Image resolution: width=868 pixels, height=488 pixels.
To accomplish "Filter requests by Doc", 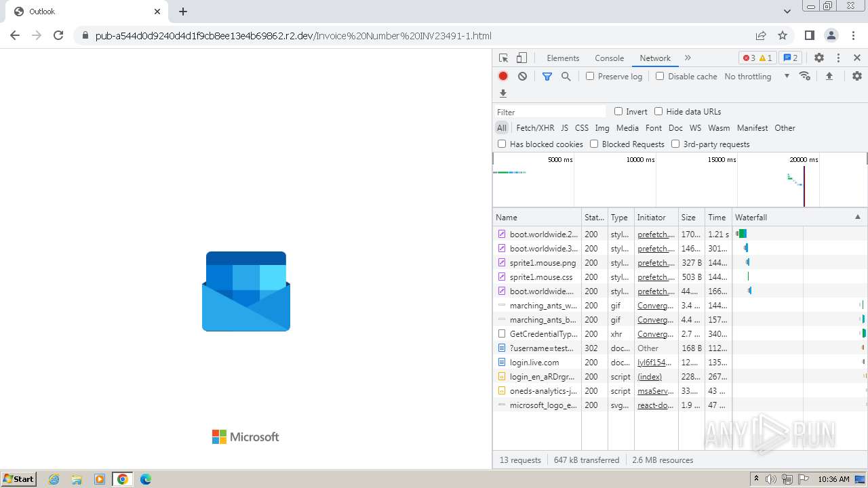I will (675, 127).
